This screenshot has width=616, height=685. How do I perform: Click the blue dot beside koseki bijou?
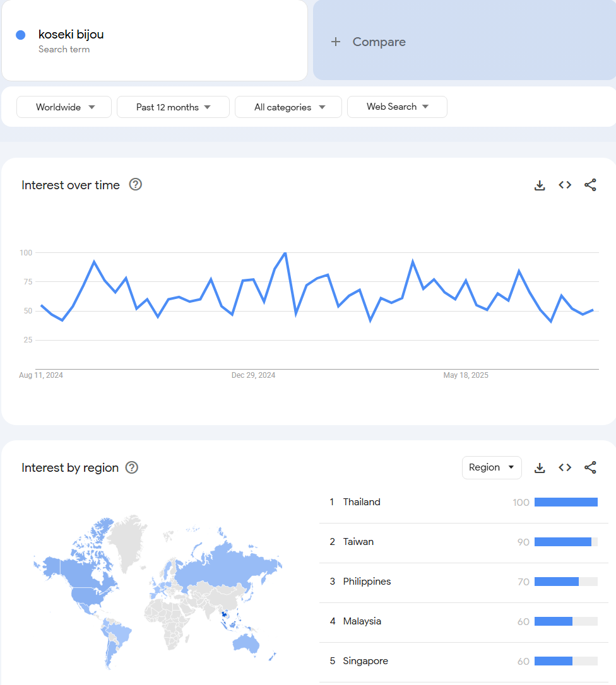[x=21, y=35]
